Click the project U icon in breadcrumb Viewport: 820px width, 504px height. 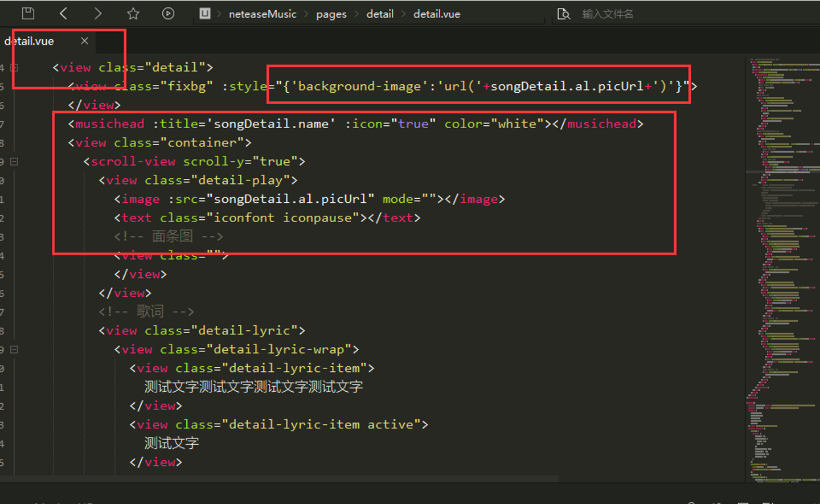tap(205, 13)
